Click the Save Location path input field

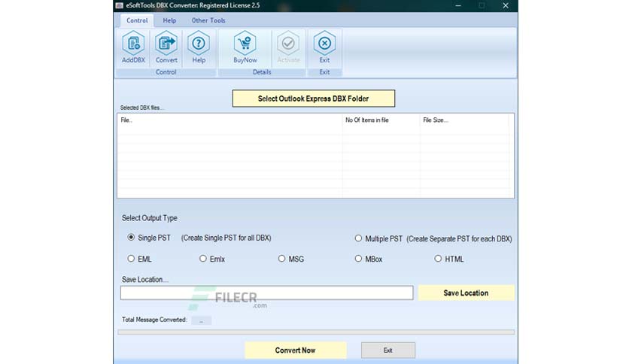(x=267, y=293)
